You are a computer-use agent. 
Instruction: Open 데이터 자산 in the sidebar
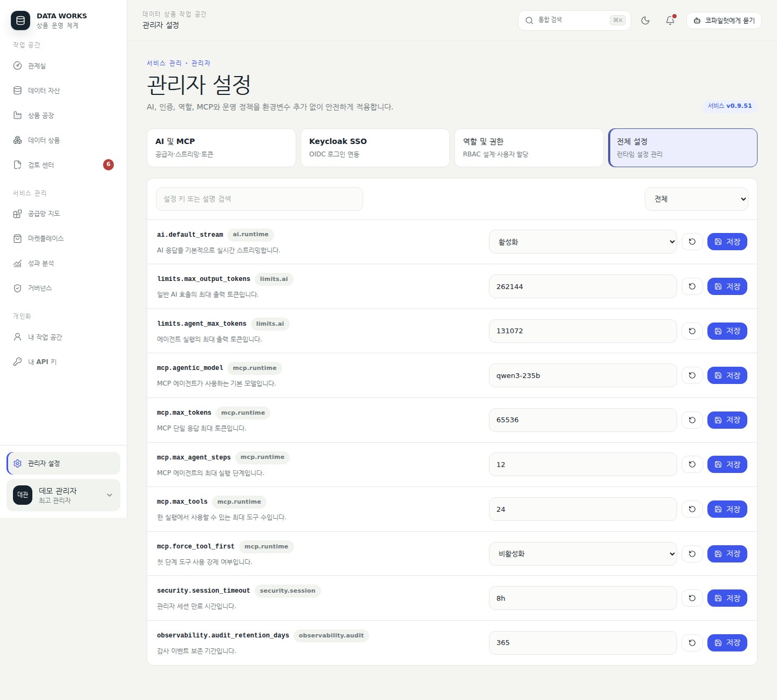click(63, 91)
